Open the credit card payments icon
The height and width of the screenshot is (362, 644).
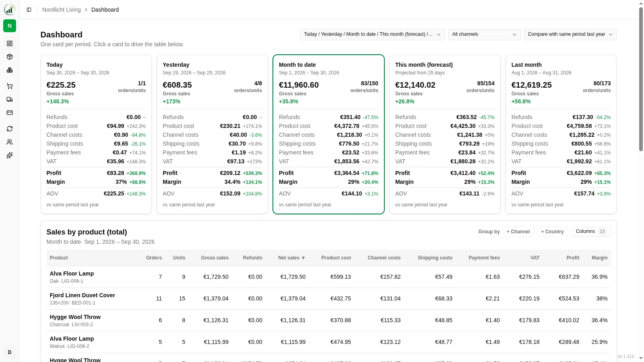[10, 113]
